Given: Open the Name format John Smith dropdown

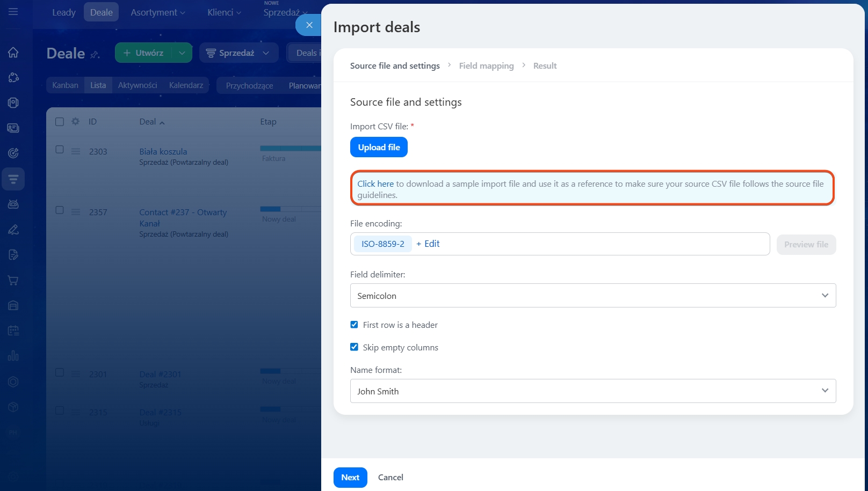Looking at the screenshot, I should [592, 391].
